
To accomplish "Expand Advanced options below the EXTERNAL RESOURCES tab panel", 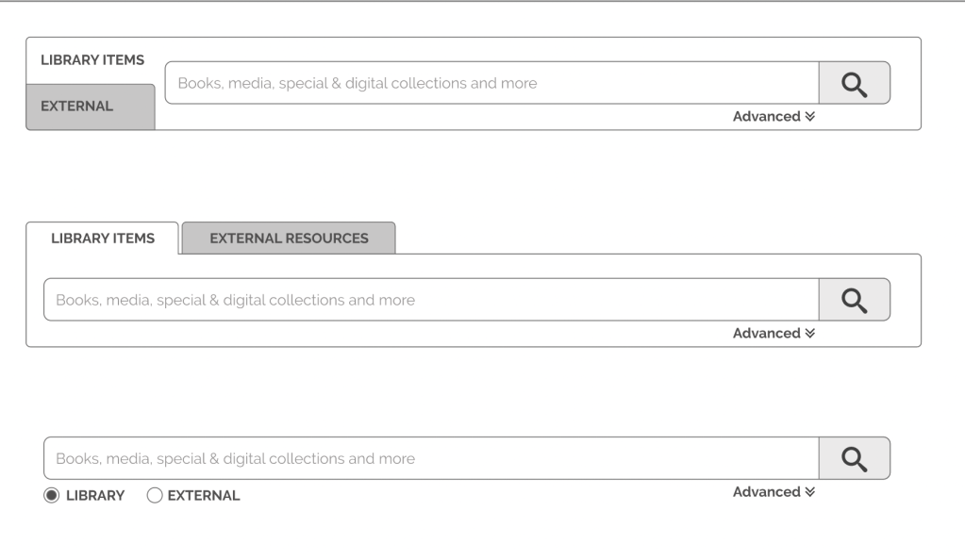I will pos(767,334).
